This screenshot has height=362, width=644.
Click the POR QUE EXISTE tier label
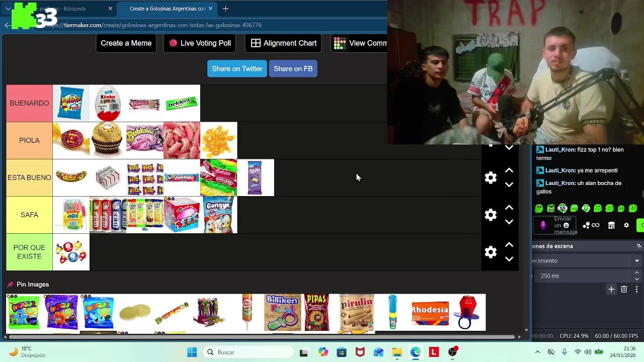[29, 252]
